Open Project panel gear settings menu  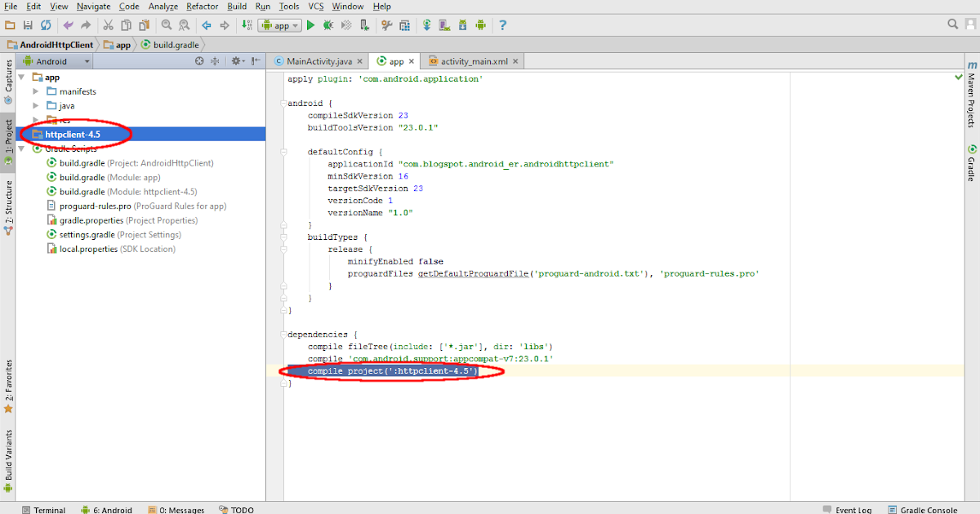point(237,61)
